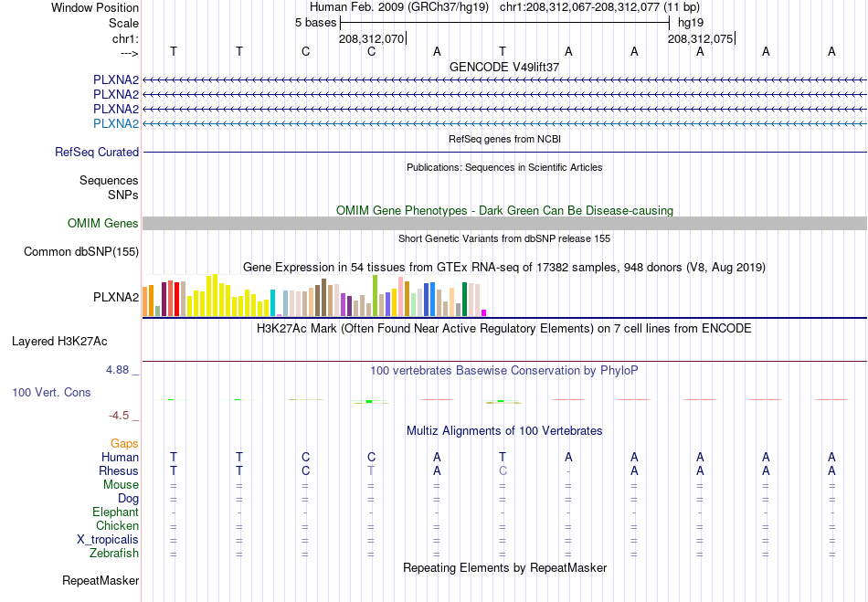This screenshot has height=602, width=868.
Task: Select the Rhesus species label
Action: [x=119, y=470]
